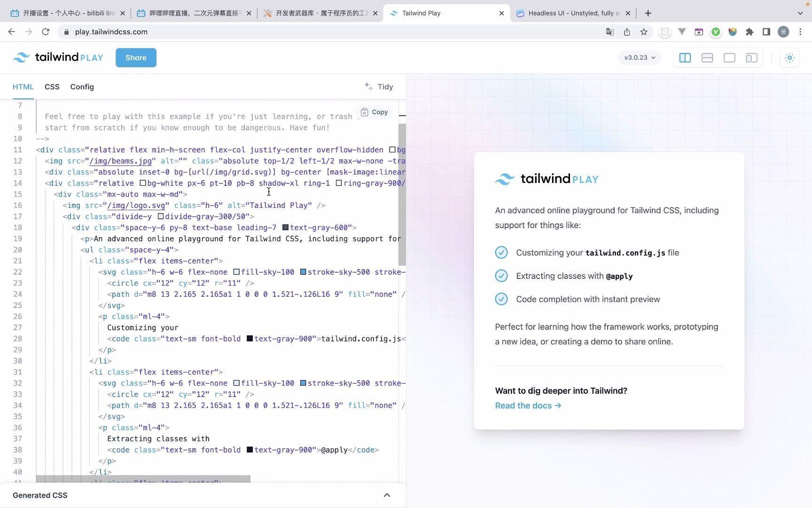Bookmark this page with star icon

644,32
